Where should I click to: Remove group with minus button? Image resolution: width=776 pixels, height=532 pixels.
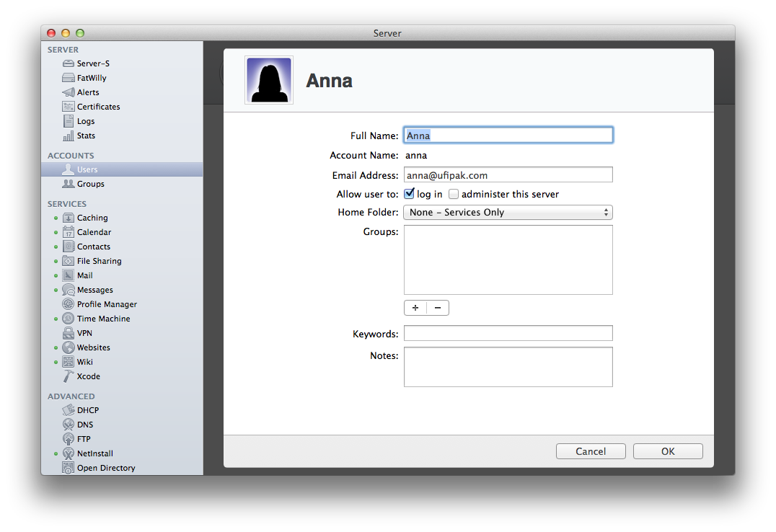tap(438, 308)
